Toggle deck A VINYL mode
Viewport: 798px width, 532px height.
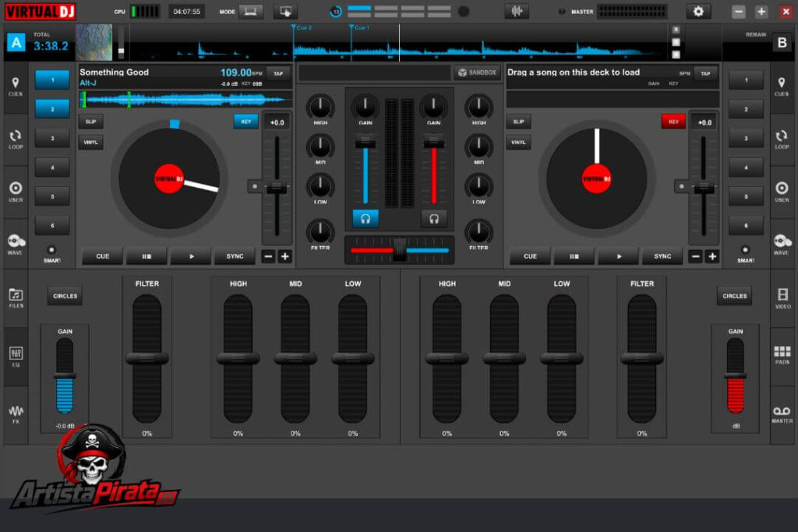point(90,142)
